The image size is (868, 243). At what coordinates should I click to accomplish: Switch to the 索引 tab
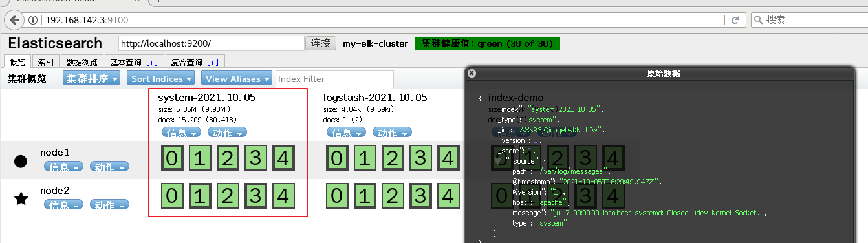pyautogui.click(x=46, y=62)
